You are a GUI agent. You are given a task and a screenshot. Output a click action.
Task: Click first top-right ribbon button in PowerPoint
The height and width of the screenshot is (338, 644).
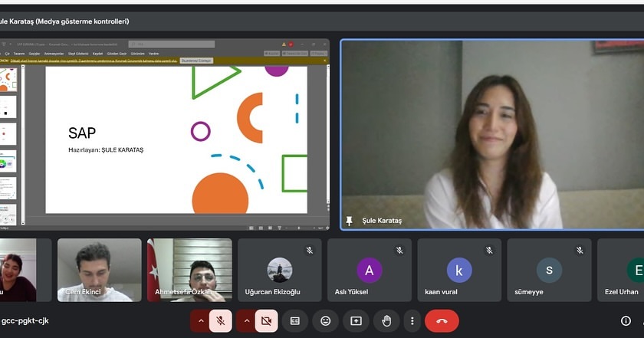pyautogui.click(x=272, y=54)
